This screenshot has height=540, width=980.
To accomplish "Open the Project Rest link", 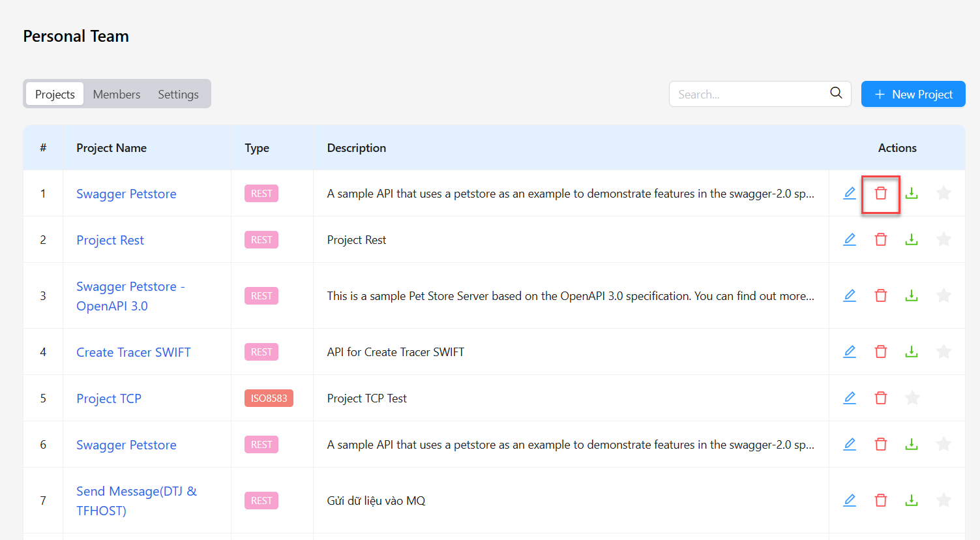I will click(110, 240).
